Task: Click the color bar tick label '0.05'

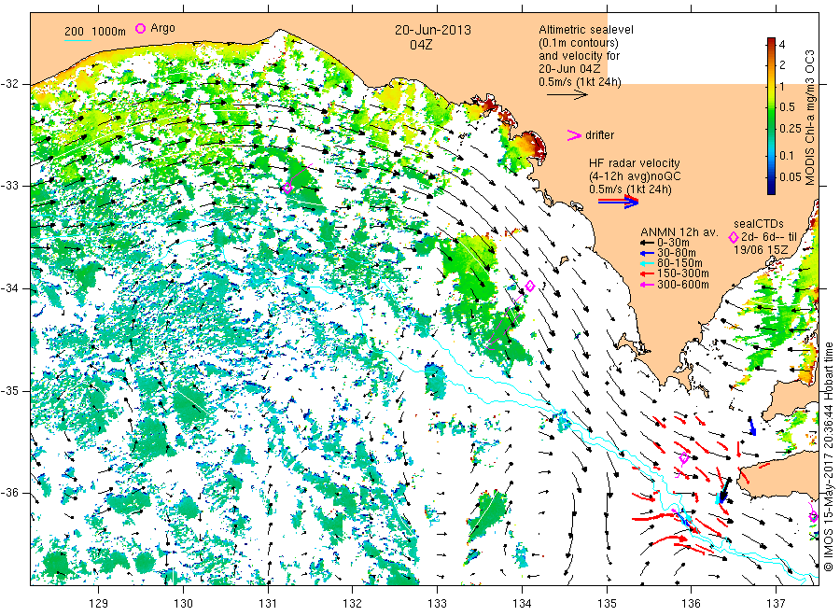Action: click(x=791, y=176)
